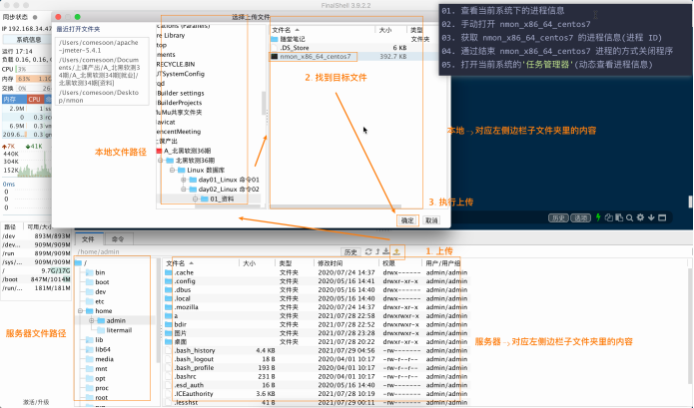Open terminal search magnifier icon
This screenshot has height=408, width=694.
(629, 218)
